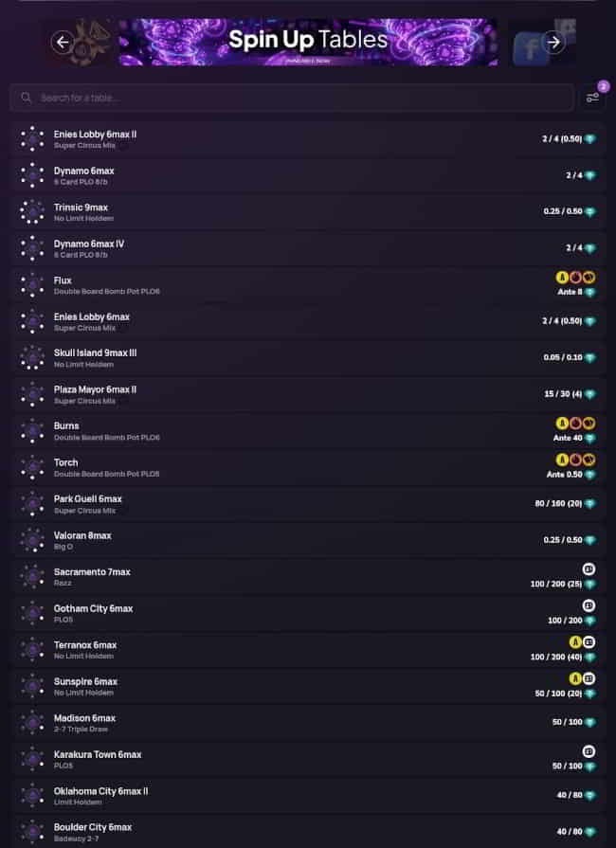Screen dimensions: 616x848
Task: Advance banner with right arrow
Action: tap(554, 42)
